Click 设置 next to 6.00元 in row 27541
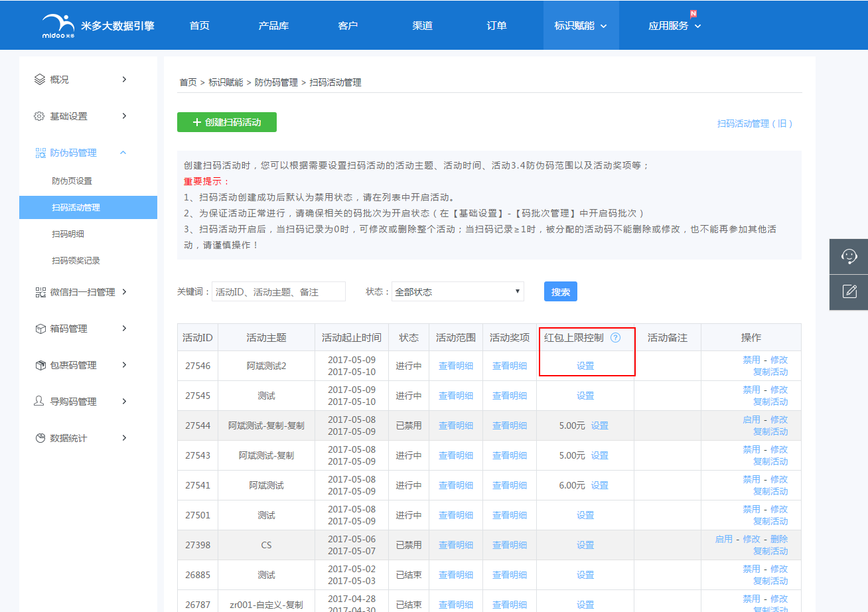 coord(600,485)
